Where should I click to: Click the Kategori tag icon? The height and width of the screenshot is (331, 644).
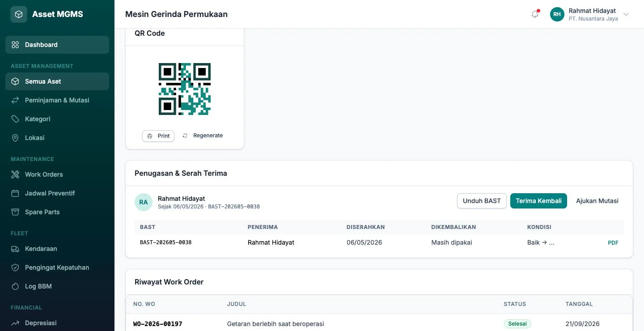[x=15, y=119]
